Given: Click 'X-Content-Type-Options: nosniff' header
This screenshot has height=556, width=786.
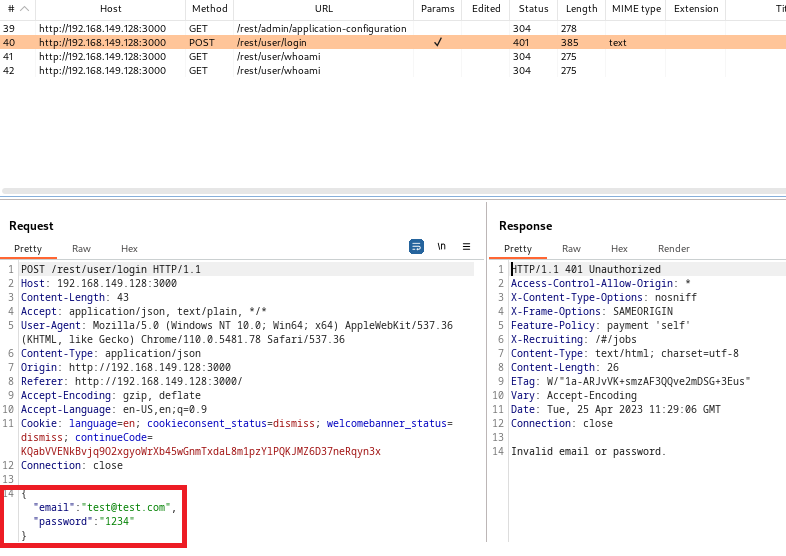Looking at the screenshot, I should (x=604, y=297).
